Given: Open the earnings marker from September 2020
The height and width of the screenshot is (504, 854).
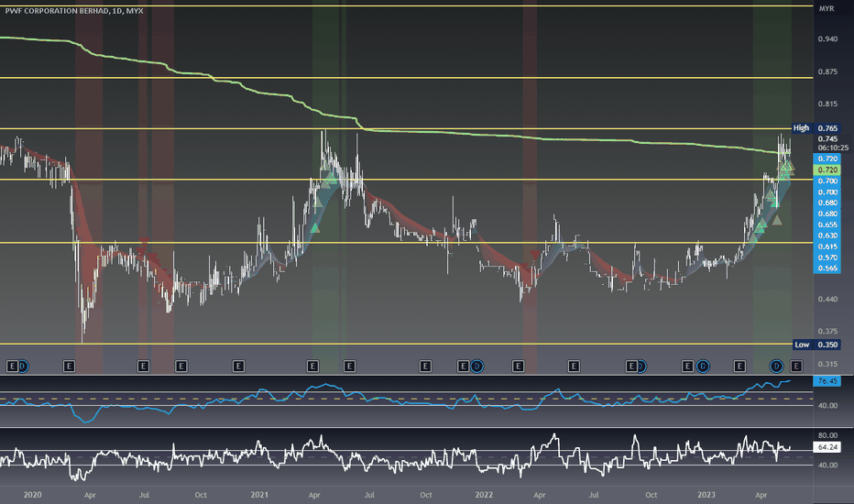Looking at the screenshot, I should (x=181, y=367).
